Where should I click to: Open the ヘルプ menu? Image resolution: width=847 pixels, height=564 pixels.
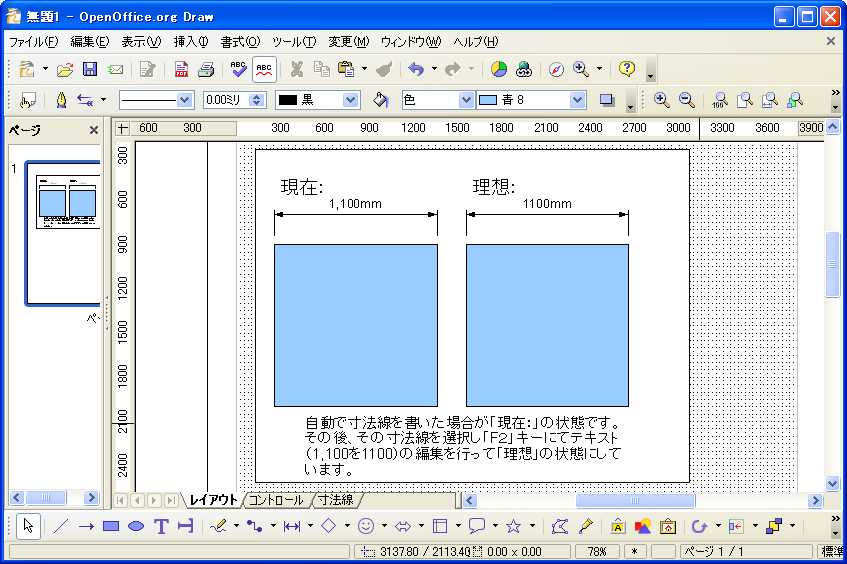coord(475,42)
